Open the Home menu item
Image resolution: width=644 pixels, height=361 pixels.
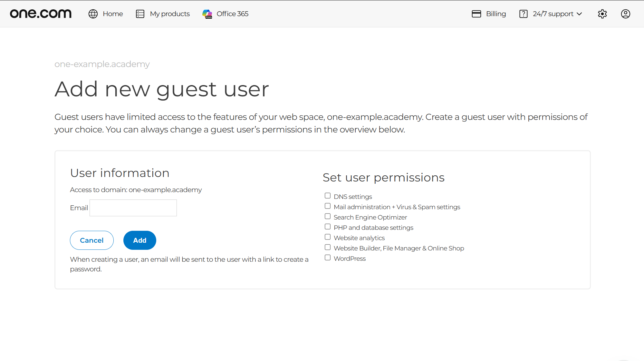click(x=106, y=14)
